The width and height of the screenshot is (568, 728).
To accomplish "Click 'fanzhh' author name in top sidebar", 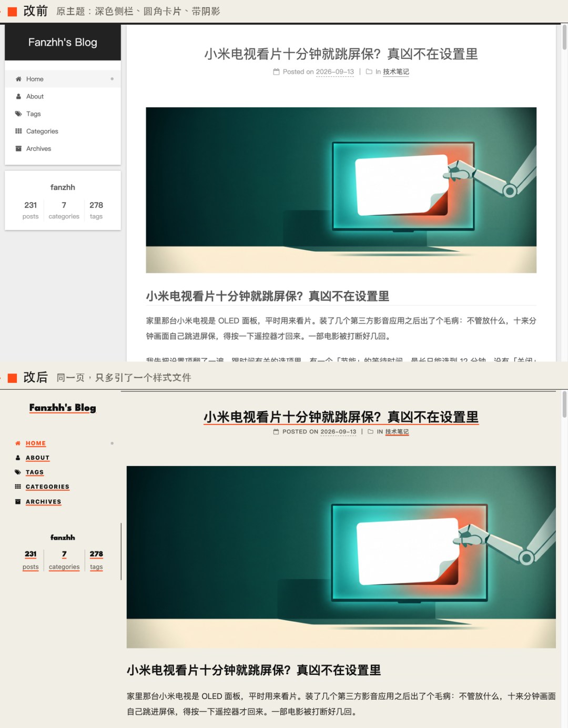I will [63, 187].
